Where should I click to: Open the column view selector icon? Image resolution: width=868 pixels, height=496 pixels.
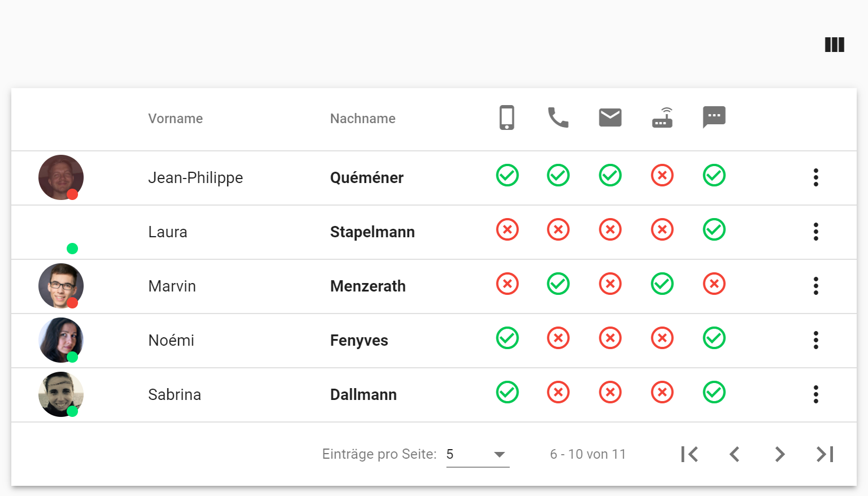[834, 45]
